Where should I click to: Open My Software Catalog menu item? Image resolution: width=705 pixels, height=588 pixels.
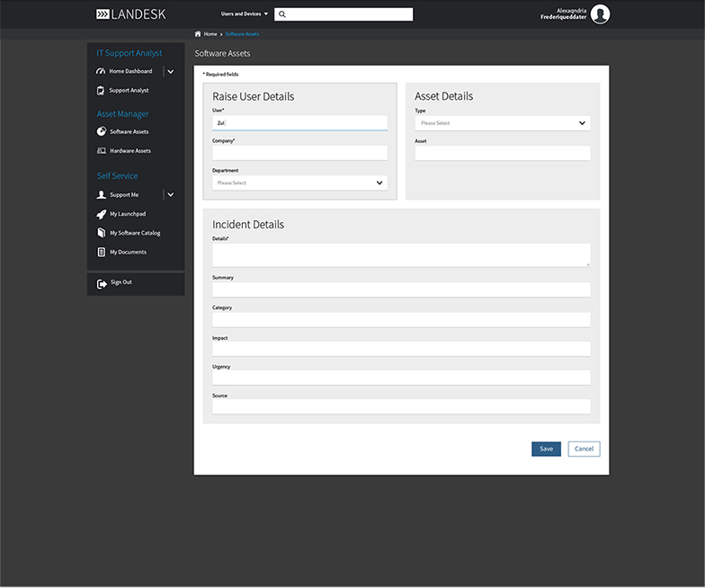coord(135,233)
